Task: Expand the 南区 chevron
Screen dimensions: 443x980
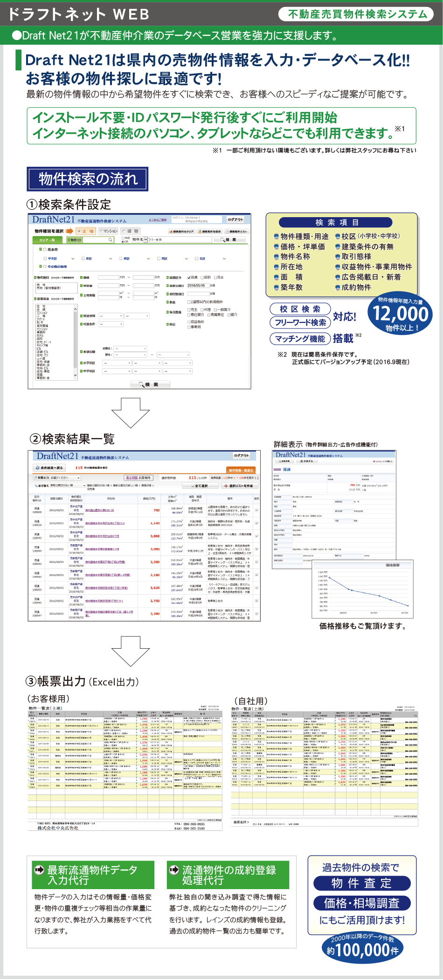Action: 186,259
